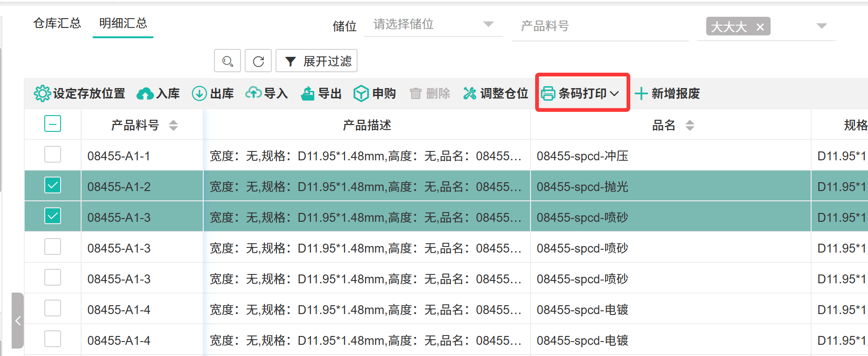Click the 导出 export icon
The height and width of the screenshot is (356, 868).
[308, 94]
